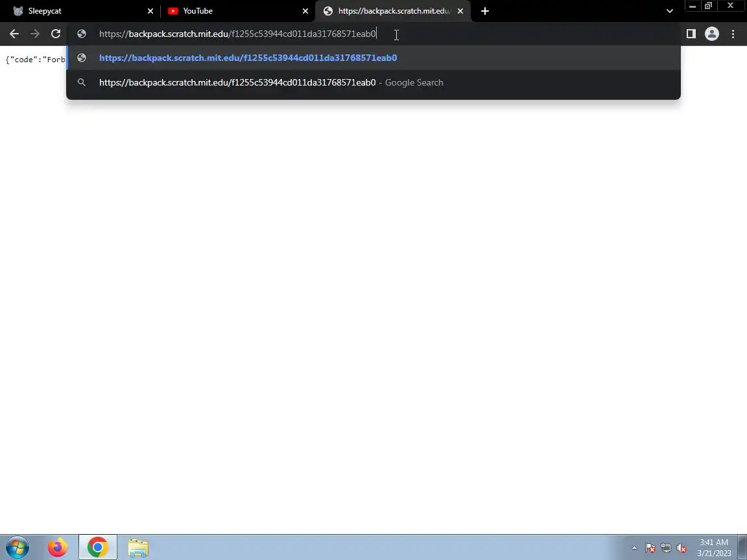Open the network status tray icon

tap(666, 548)
